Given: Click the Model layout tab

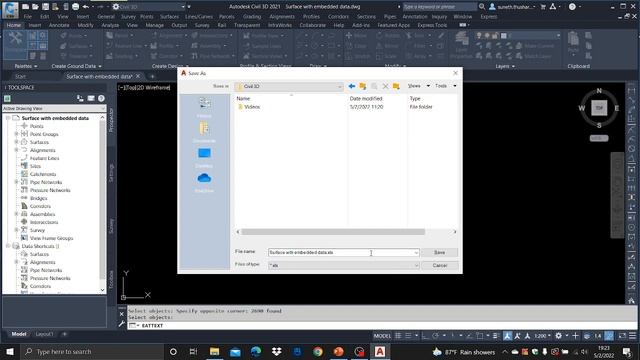Looking at the screenshot, I should (19, 334).
